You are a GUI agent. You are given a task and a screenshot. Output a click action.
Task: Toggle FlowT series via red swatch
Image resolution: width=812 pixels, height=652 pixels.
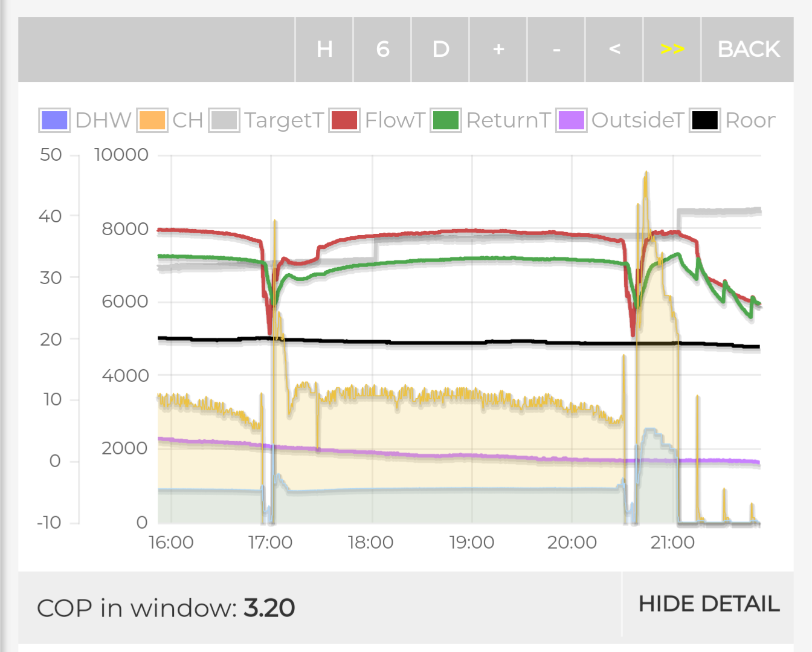[344, 120]
